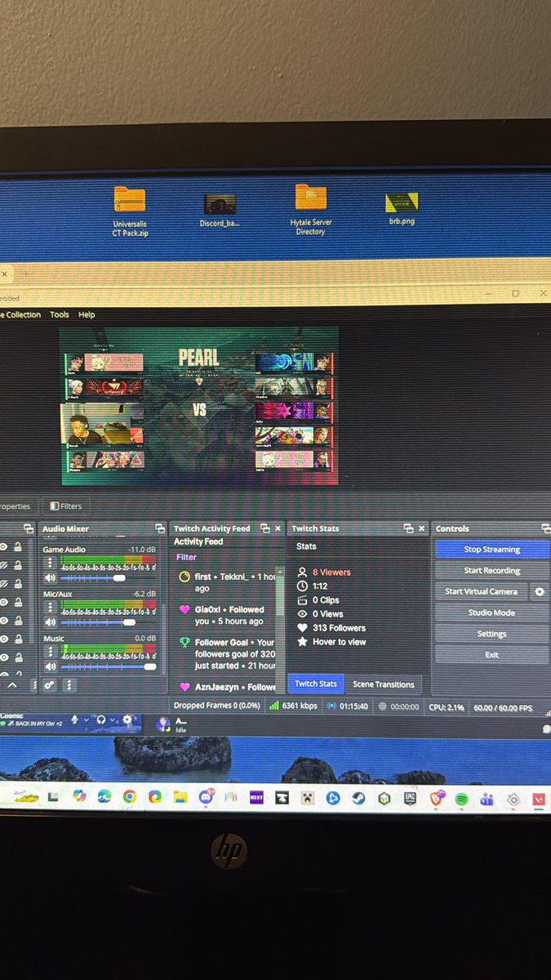Toggle the topmost source's lock icon
Viewport: 551px width, 980px height.
(x=17, y=546)
